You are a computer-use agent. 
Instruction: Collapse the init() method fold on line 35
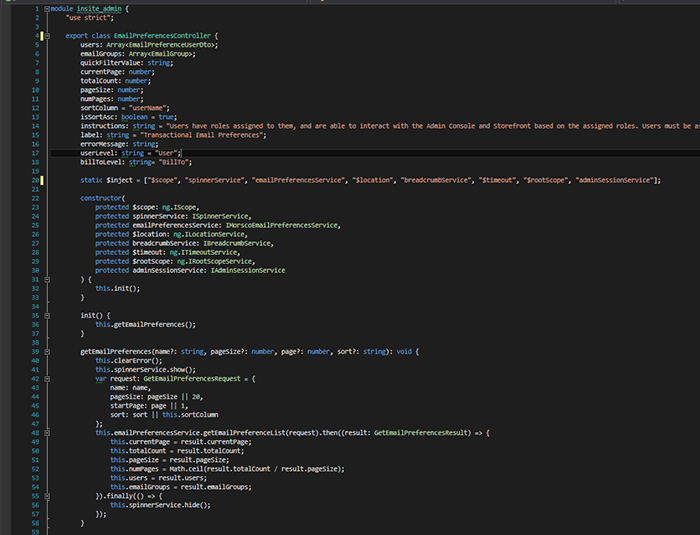point(47,316)
